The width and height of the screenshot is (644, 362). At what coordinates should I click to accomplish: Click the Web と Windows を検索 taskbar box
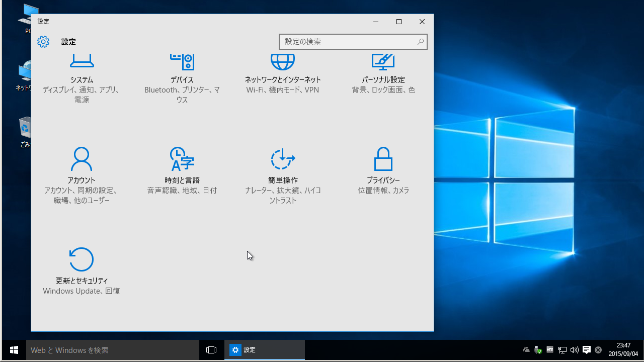[x=113, y=350]
